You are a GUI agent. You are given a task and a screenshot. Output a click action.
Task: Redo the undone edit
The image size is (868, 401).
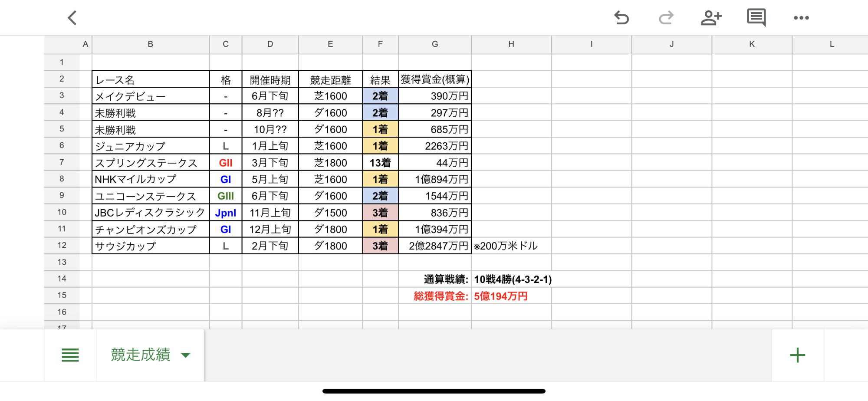pyautogui.click(x=666, y=18)
